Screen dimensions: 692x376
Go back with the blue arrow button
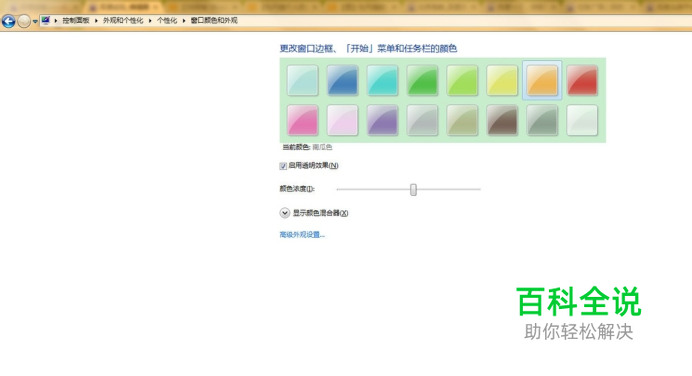coord(8,21)
